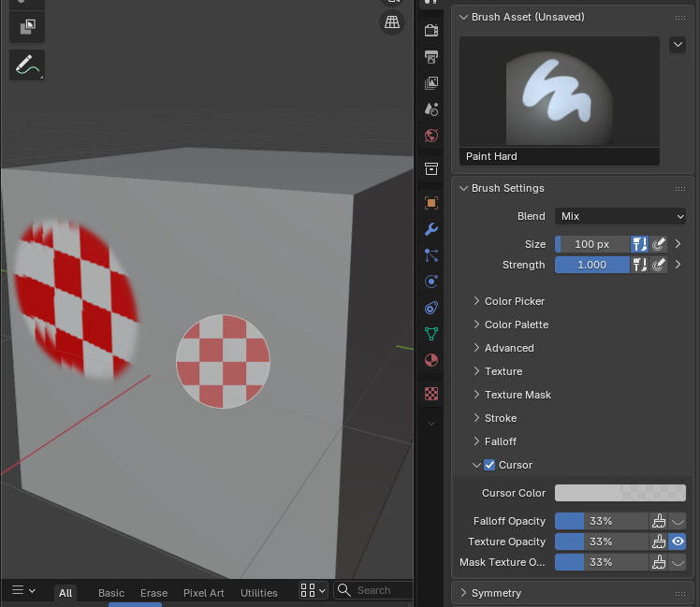Open the Texture checkerboard tab
This screenshot has width=700, height=607.
(431, 394)
